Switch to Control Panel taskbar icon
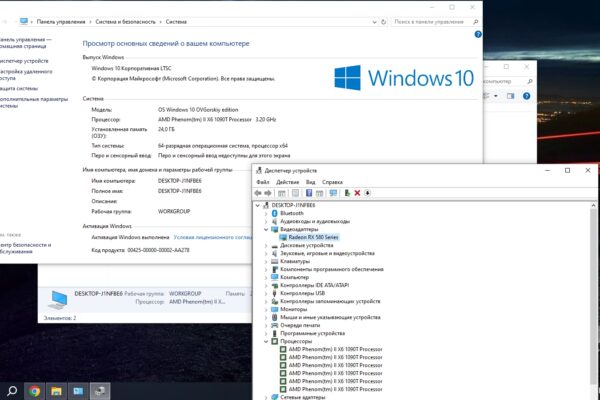Screen dimensions: 600x400 tap(78, 391)
